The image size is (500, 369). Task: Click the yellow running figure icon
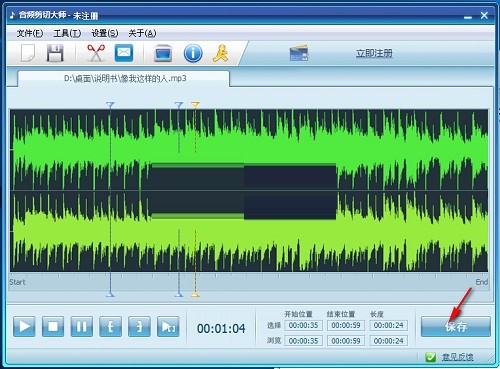click(x=220, y=53)
